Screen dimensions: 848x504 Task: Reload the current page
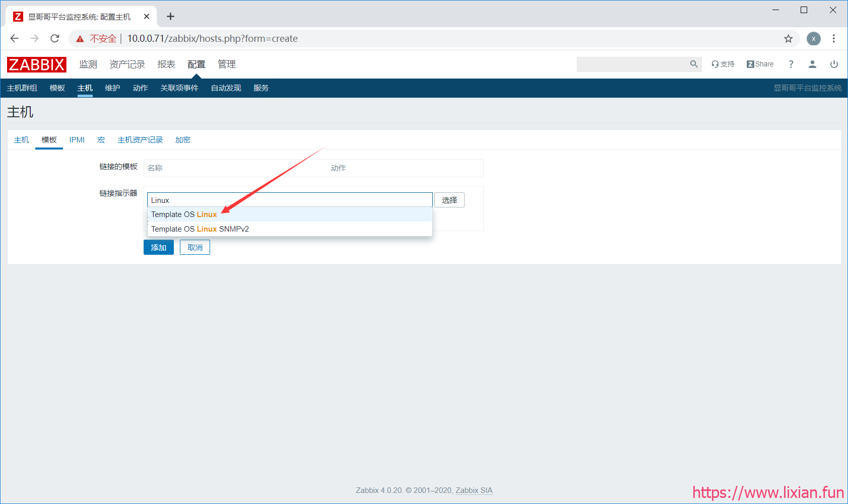pos(55,38)
